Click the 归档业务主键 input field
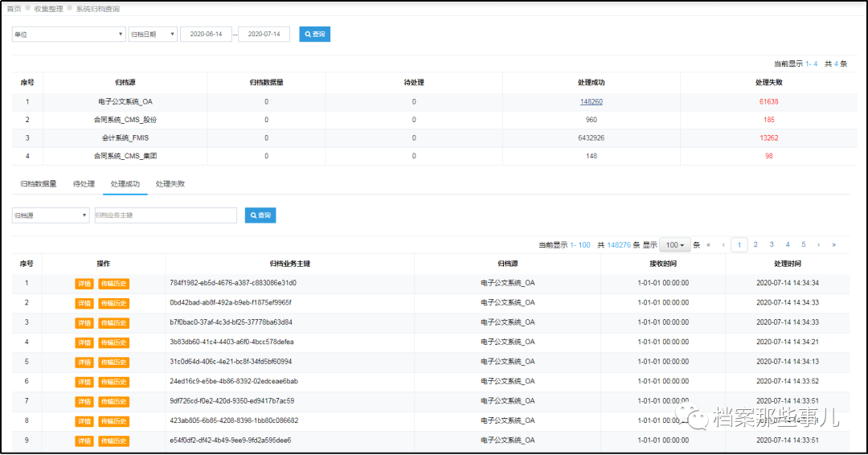868x455 pixels. [x=166, y=215]
